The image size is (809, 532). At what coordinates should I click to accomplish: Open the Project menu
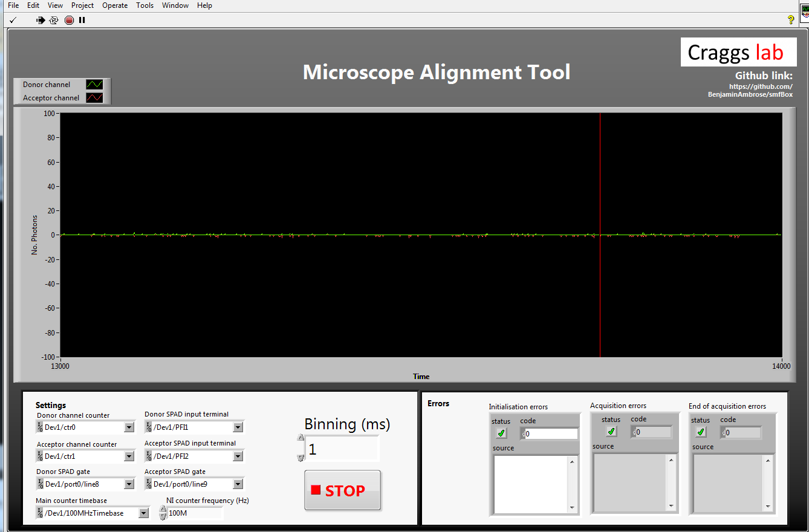coord(82,5)
